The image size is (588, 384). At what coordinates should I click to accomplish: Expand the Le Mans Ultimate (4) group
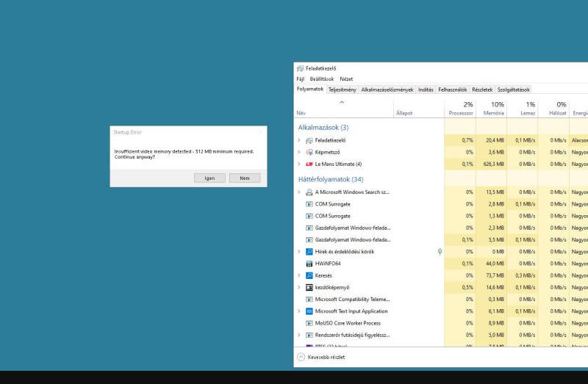299,164
